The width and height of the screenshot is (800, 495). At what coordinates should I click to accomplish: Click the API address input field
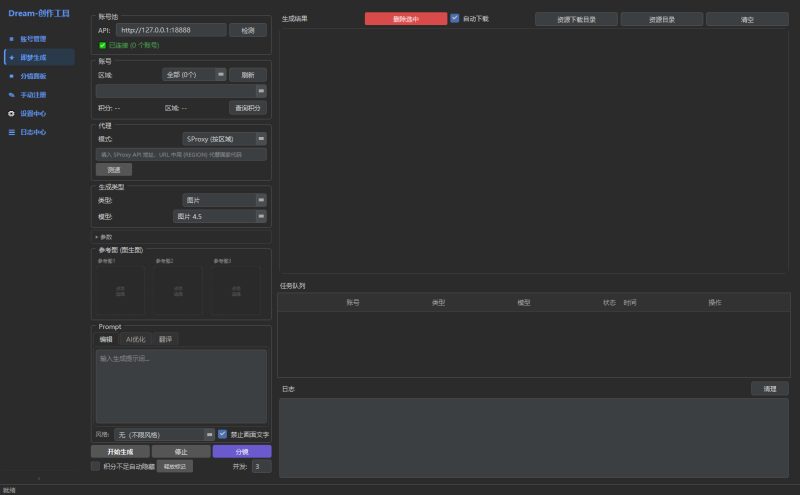tap(171, 30)
